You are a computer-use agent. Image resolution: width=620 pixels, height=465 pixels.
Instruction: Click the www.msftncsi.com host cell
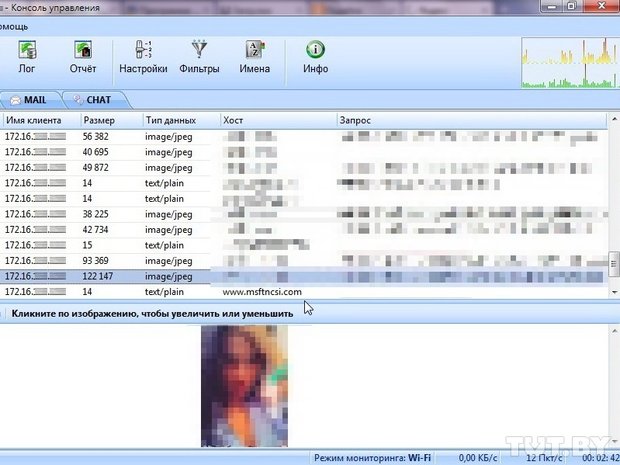click(262, 292)
